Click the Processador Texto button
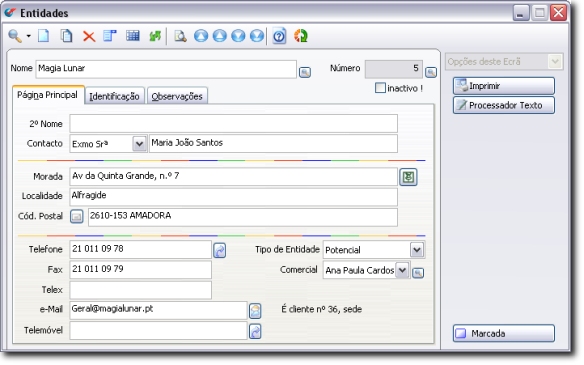 click(x=504, y=105)
